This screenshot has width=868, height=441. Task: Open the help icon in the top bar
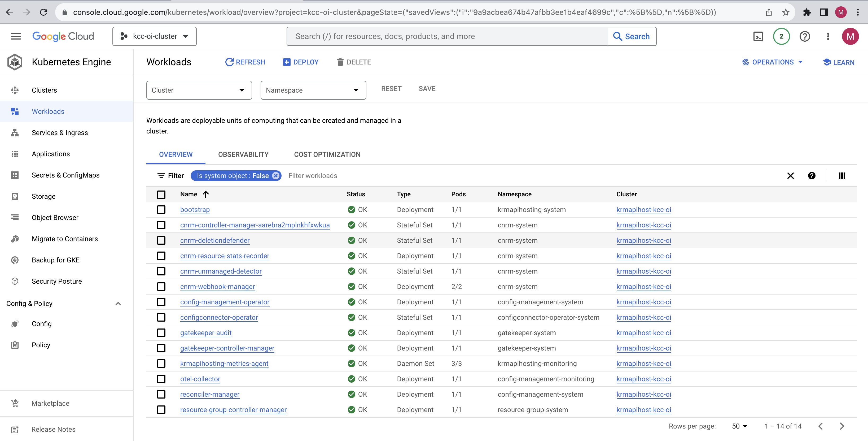pos(805,36)
